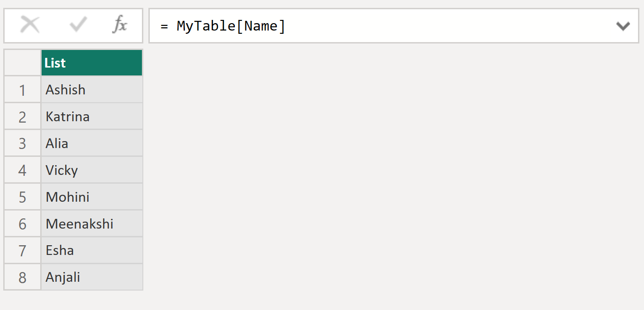Click row number 6 header
This screenshot has height=310, width=644.
(22, 224)
